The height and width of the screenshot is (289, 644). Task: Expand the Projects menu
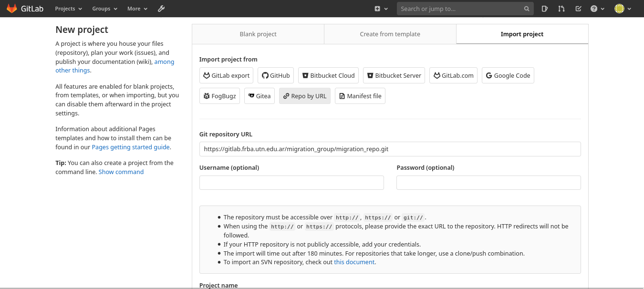[68, 9]
